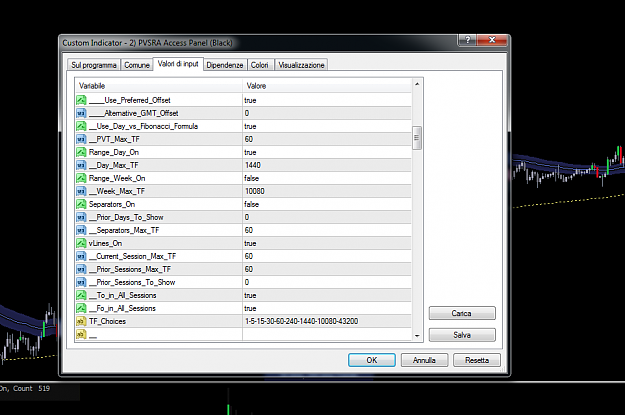
Task: Click the OK button
Action: 372,360
